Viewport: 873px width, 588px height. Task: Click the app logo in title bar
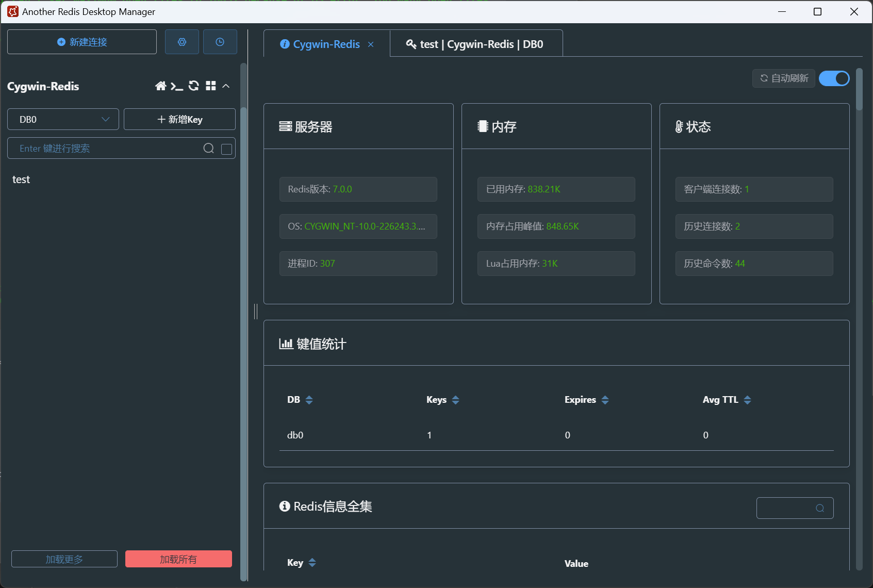(13, 11)
